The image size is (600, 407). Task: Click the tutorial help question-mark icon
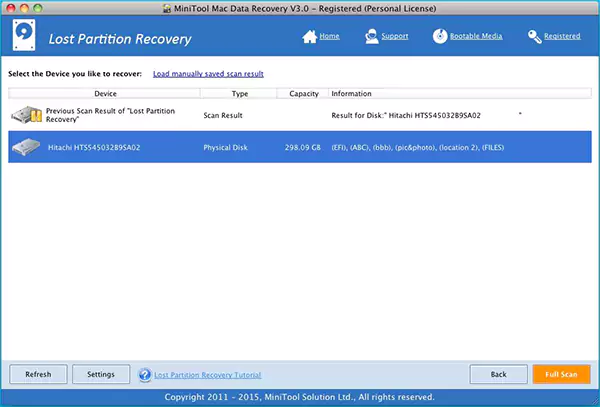(x=146, y=375)
